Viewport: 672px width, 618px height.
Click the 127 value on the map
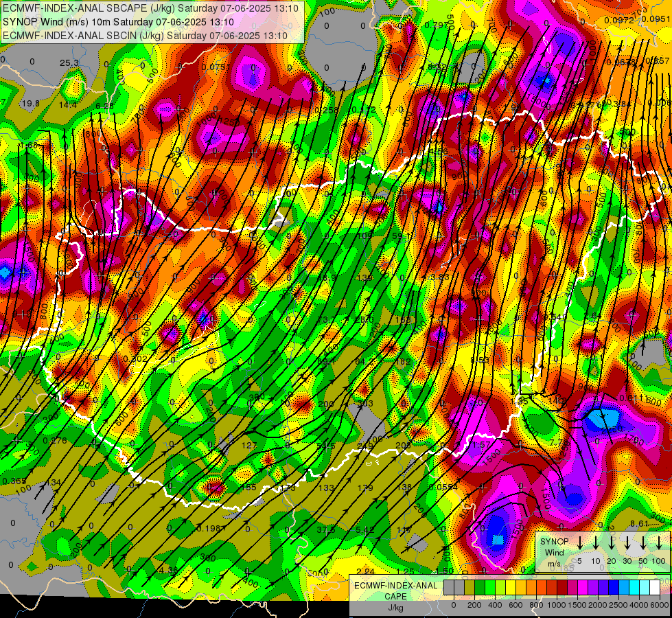pyautogui.click(x=249, y=445)
